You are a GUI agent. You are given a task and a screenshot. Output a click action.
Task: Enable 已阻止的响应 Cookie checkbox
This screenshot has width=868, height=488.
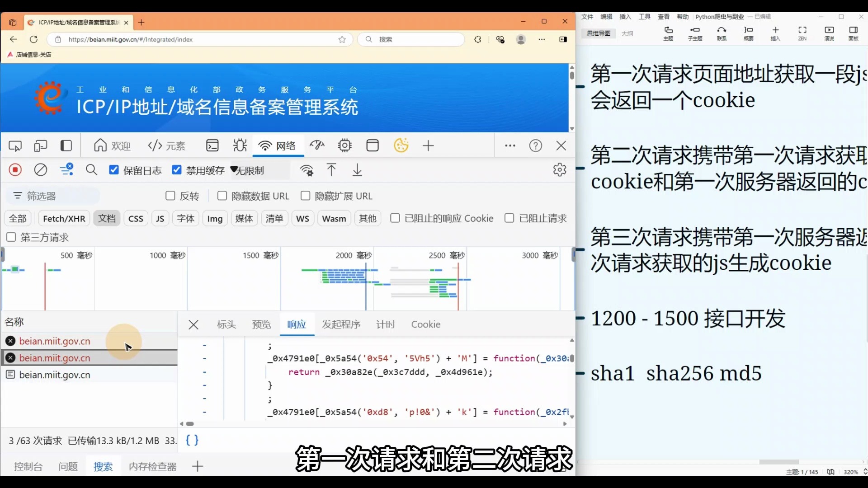point(395,218)
